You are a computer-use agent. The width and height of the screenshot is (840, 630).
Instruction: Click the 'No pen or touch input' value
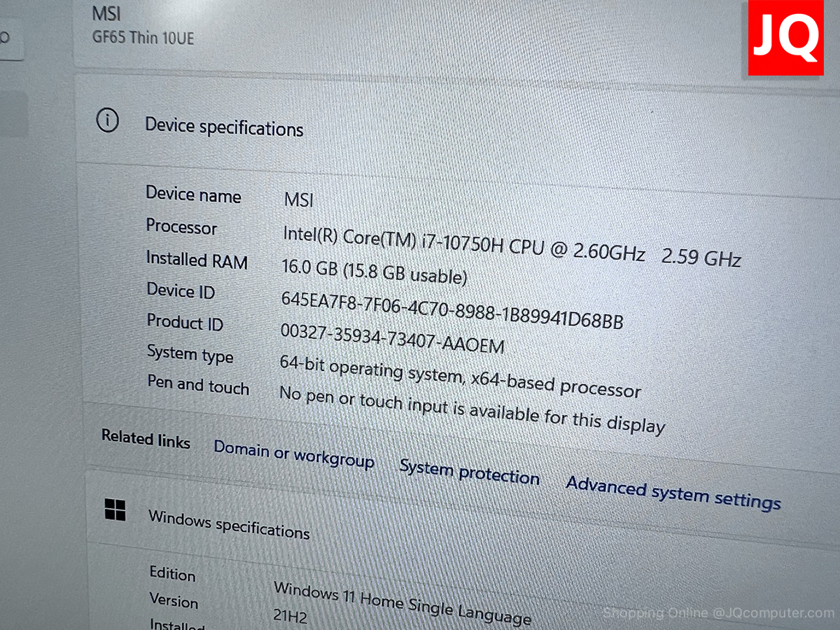[472, 410]
